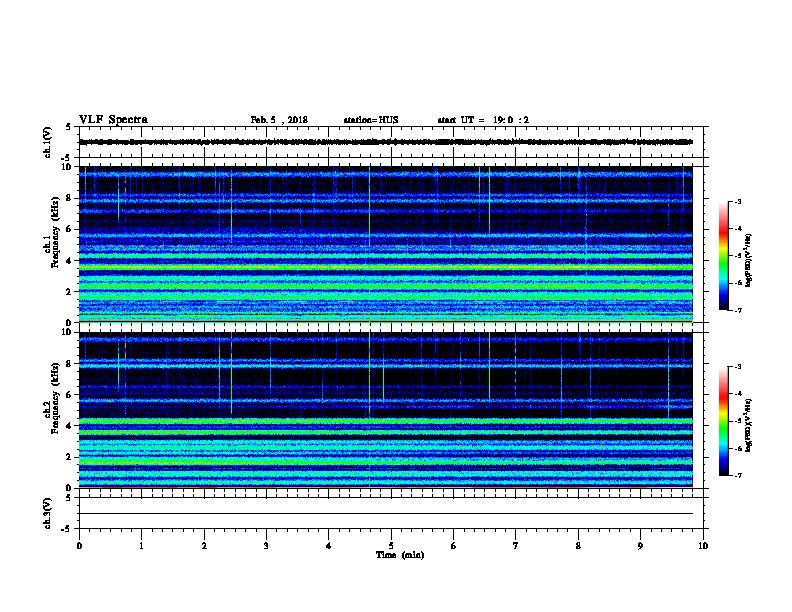Click the ch.2 frequency axis "8" tick label
Viewport: 792px width, 612px height.
[69, 364]
